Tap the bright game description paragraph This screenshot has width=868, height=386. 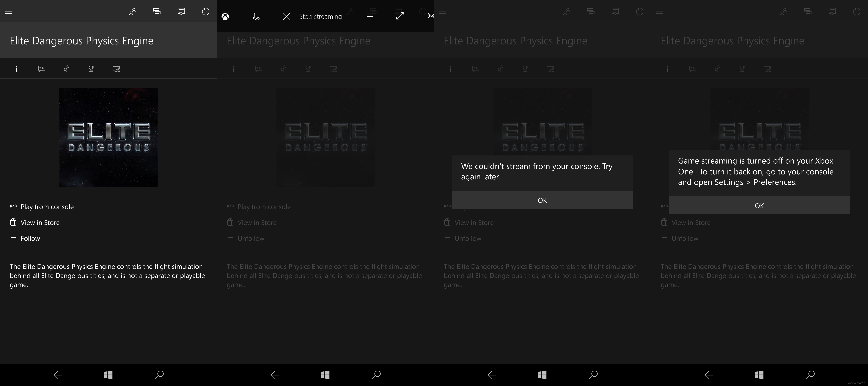click(107, 276)
